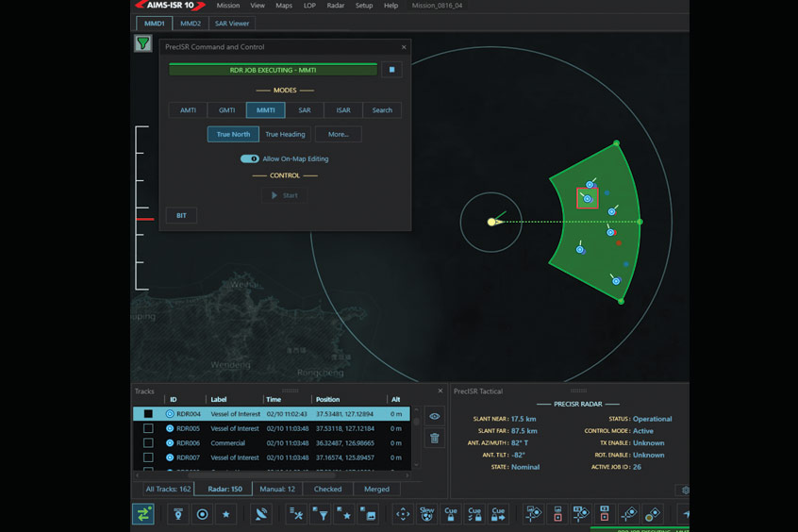The height and width of the screenshot is (532, 798).
Task: Switch to the SAR Viewer tab
Action: tap(232, 24)
